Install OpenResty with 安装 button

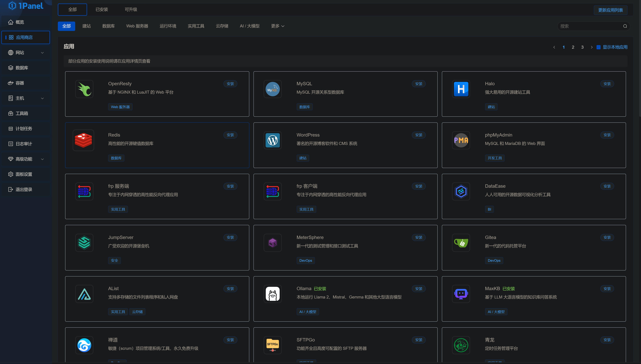click(x=230, y=84)
